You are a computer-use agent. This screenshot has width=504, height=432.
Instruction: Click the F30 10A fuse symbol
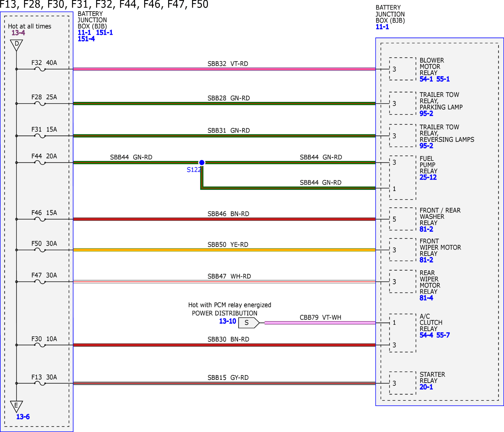point(40,345)
